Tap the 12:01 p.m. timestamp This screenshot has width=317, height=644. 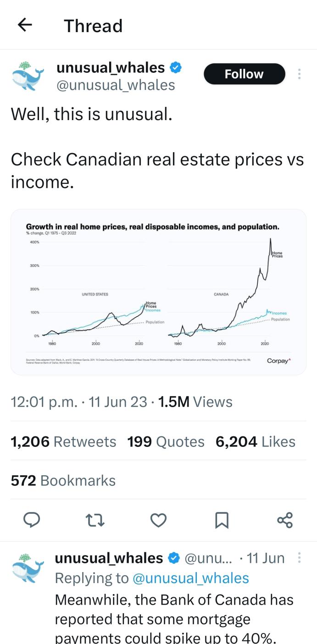[x=44, y=402]
